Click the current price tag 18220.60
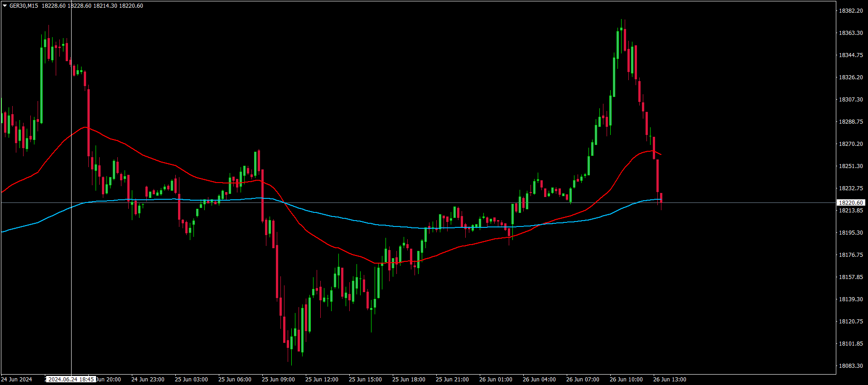This screenshot has height=385, width=868. tap(851, 202)
